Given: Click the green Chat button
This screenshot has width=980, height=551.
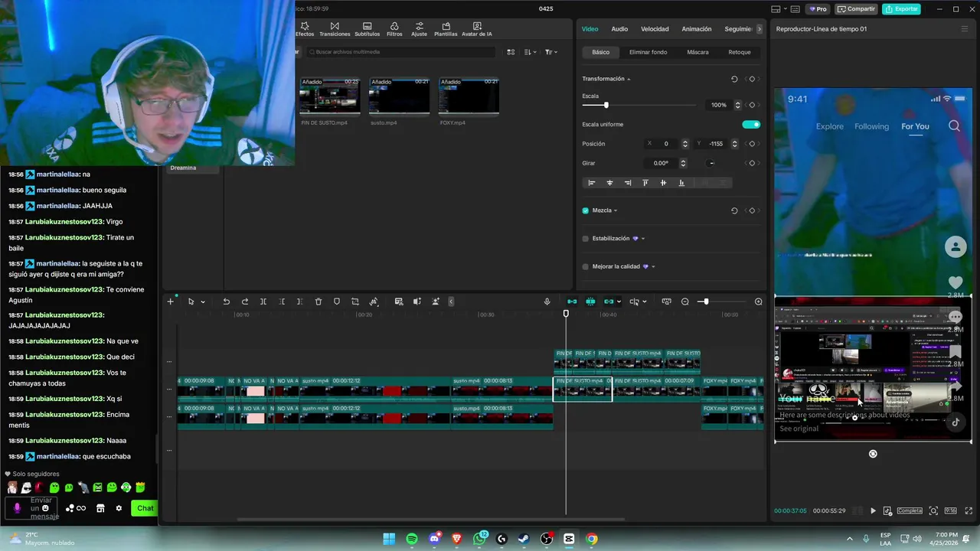Looking at the screenshot, I should click(145, 508).
